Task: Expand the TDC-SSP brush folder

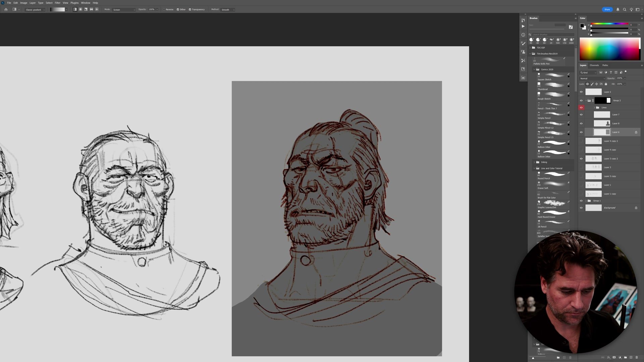Action: coord(530,48)
